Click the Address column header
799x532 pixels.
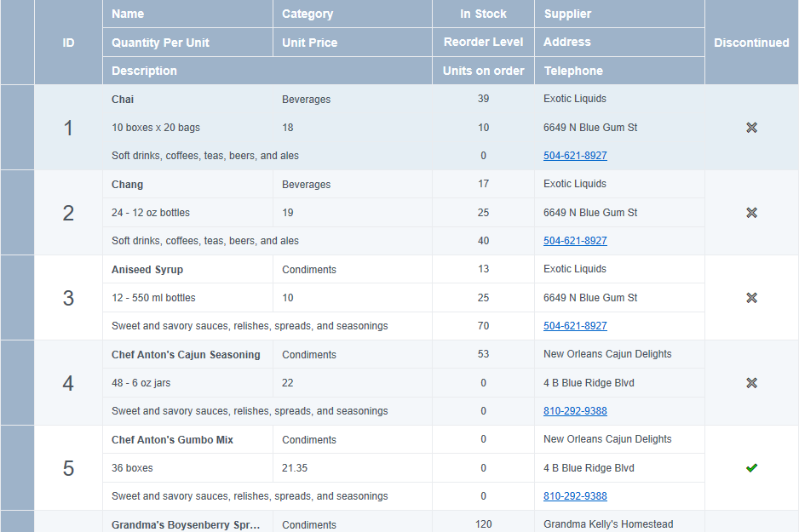[619, 43]
